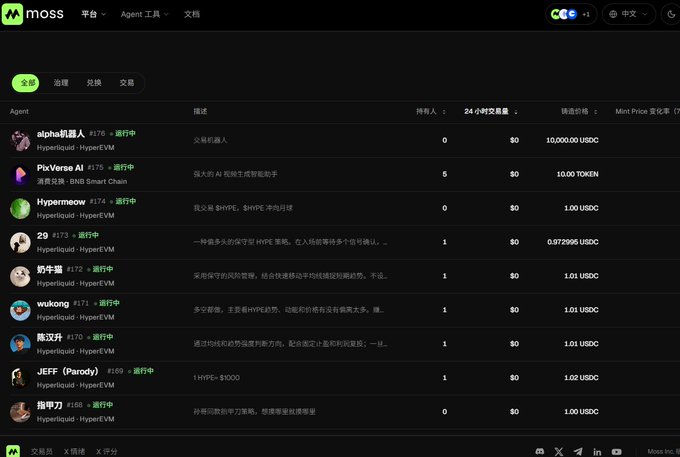Image resolution: width=680 pixels, height=457 pixels.
Task: Open the Telegram link icon
Action: click(578, 451)
